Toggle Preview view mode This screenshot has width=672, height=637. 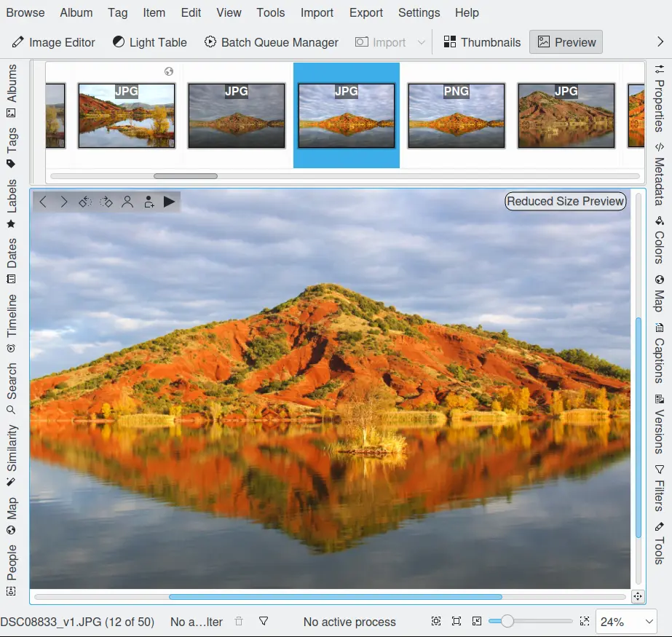[566, 42]
